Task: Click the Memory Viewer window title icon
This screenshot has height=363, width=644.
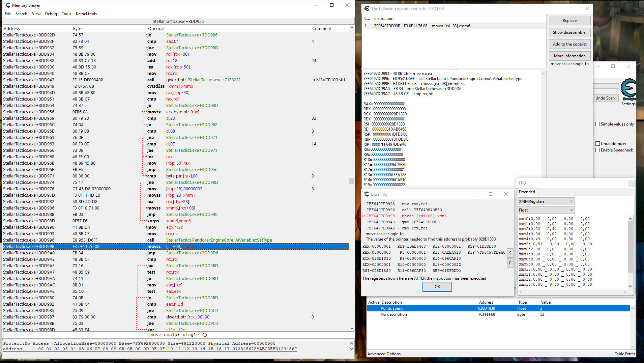Action: (7, 5)
